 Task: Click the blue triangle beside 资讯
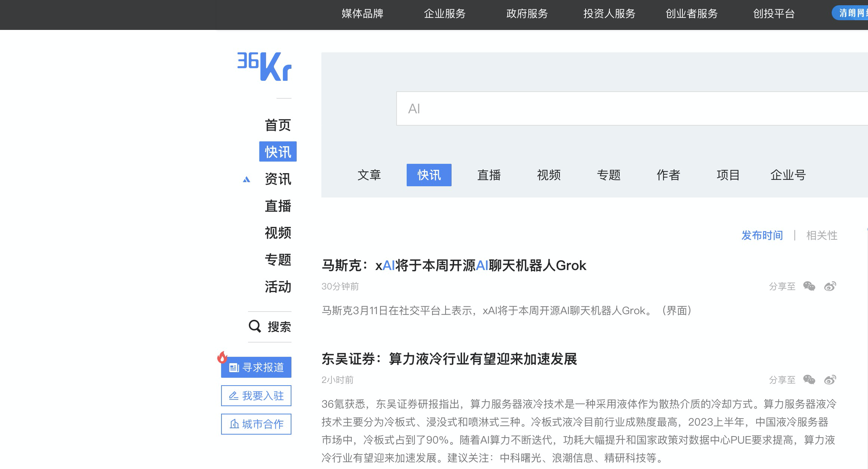(x=246, y=180)
